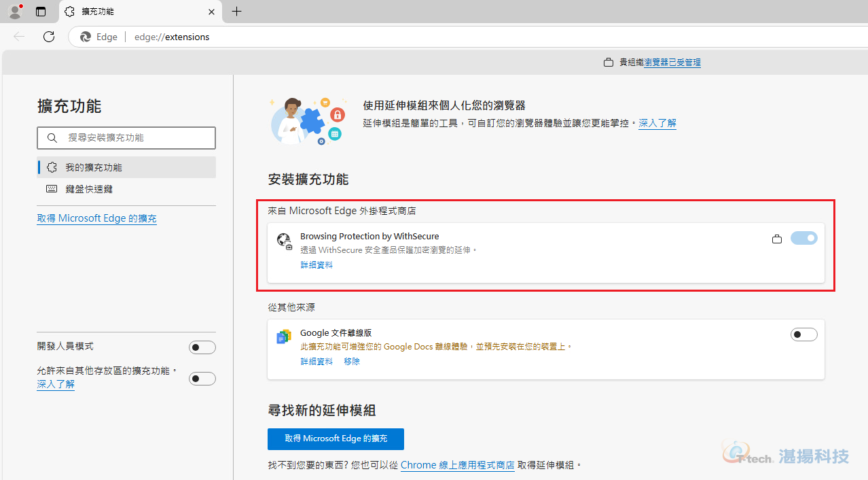
Task: Click Browsing Protection by WithSecure icon
Action: [284, 241]
